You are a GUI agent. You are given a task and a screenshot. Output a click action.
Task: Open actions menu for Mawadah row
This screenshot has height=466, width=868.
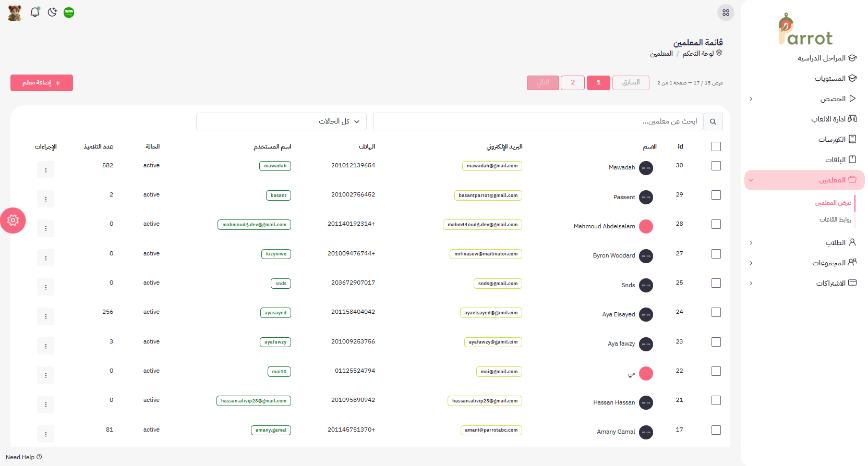(46, 170)
